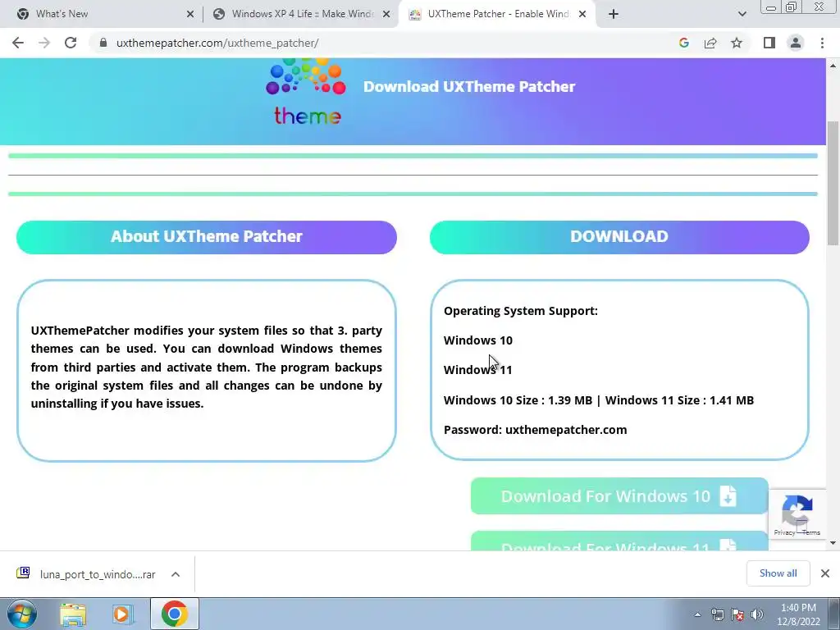Open Action Center flag icon
Viewport: 840px width, 630px height.
[737, 614]
